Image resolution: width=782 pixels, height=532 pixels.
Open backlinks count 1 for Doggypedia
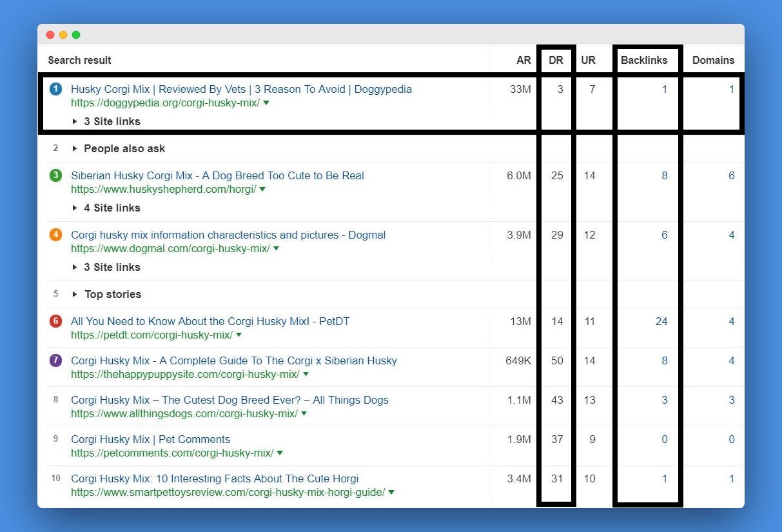(x=665, y=89)
